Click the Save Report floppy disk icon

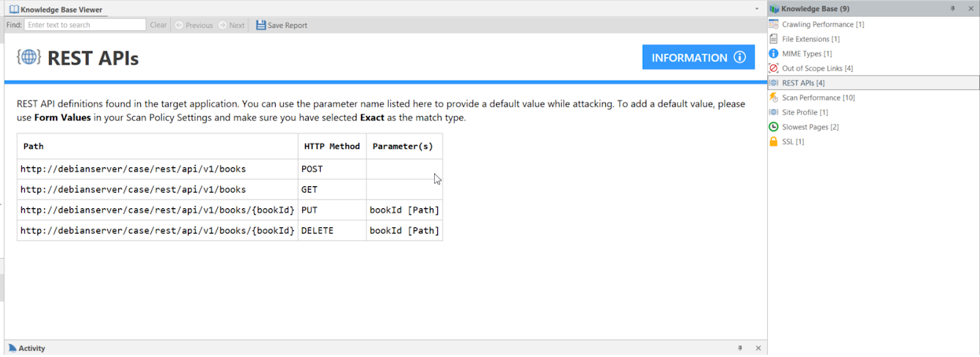pyautogui.click(x=261, y=25)
